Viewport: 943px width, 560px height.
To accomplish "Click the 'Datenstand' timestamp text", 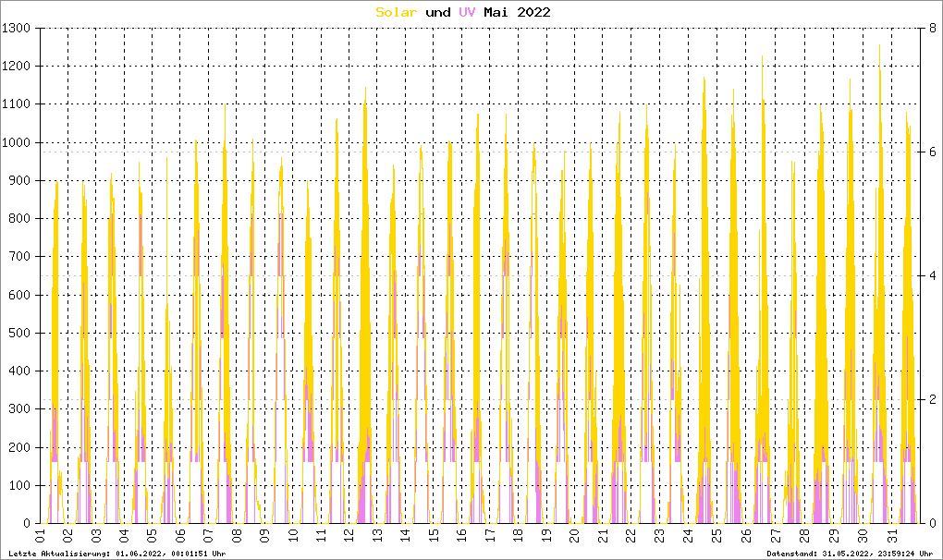I will [850, 554].
